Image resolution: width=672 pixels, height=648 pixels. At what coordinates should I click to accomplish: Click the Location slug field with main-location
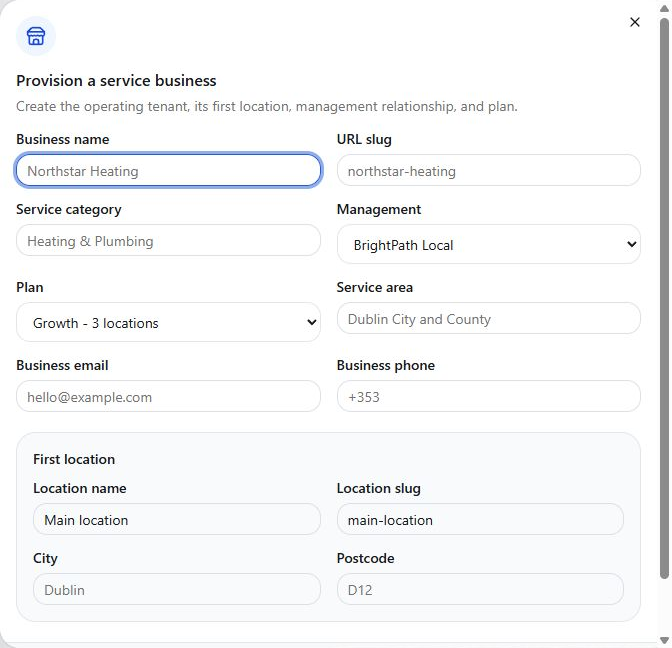[x=480, y=519]
